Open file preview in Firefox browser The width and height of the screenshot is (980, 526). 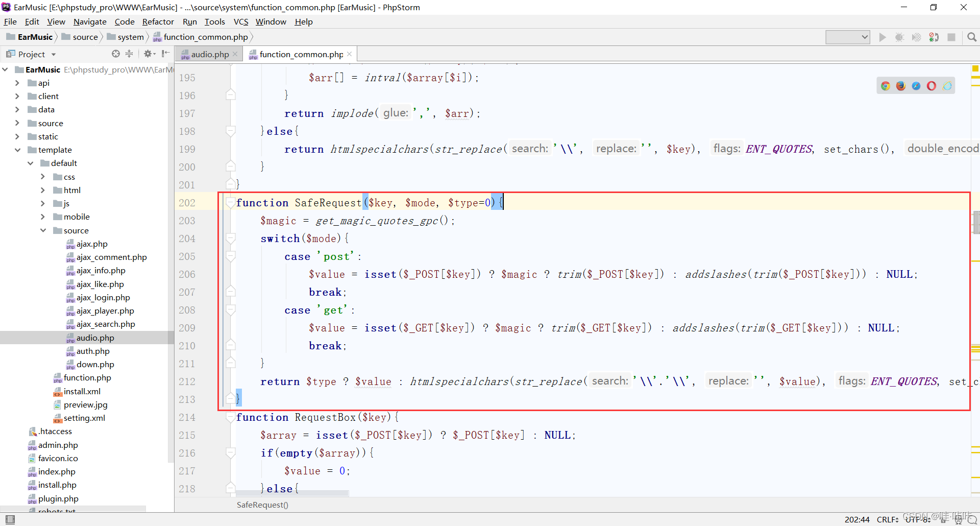[901, 86]
